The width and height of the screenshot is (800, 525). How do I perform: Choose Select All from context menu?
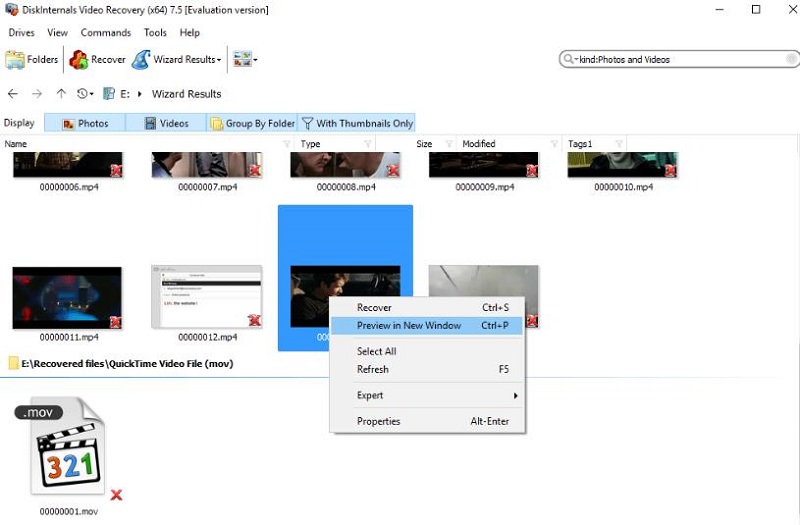[x=428, y=352]
